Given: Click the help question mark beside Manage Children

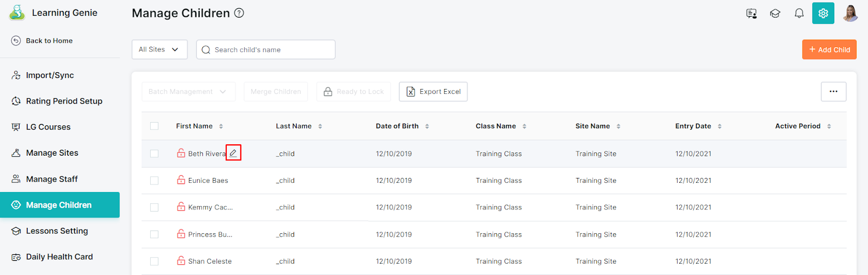Looking at the screenshot, I should 239,13.
